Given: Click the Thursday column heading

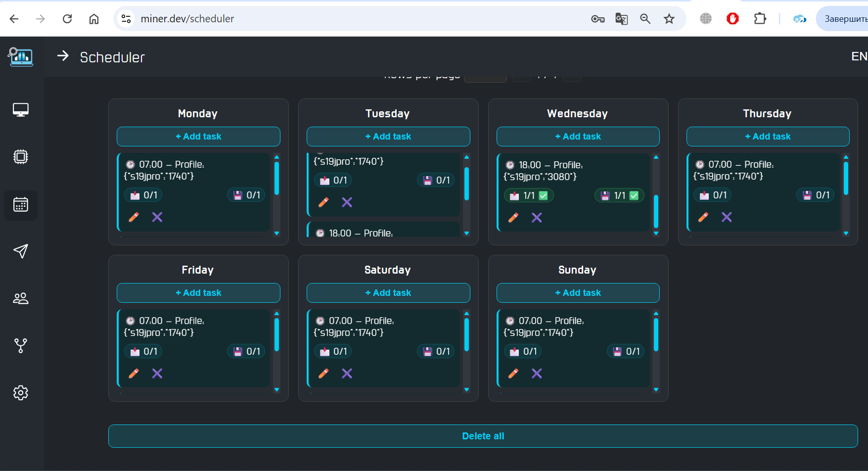Looking at the screenshot, I should 767,113.
